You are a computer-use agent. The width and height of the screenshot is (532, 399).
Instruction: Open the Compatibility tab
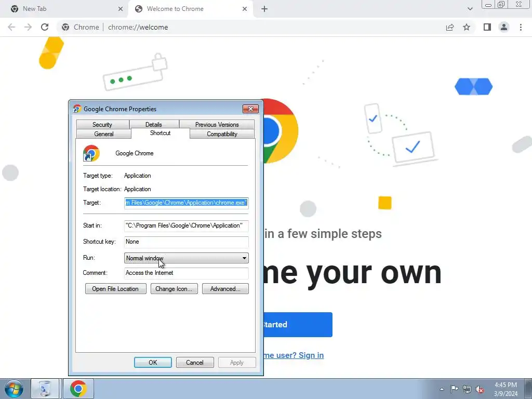coord(222,134)
